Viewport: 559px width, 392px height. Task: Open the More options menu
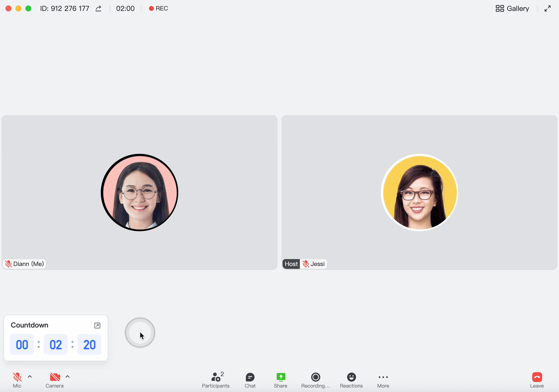pos(383,379)
